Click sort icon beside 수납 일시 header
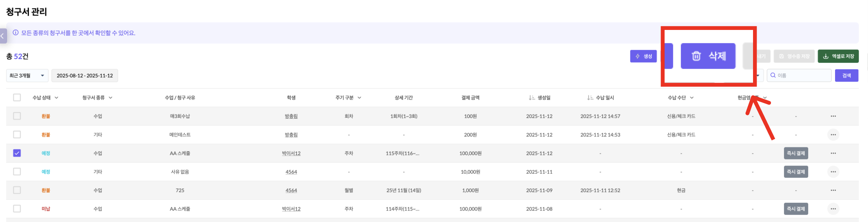This screenshot has width=868, height=222. pyautogui.click(x=590, y=98)
